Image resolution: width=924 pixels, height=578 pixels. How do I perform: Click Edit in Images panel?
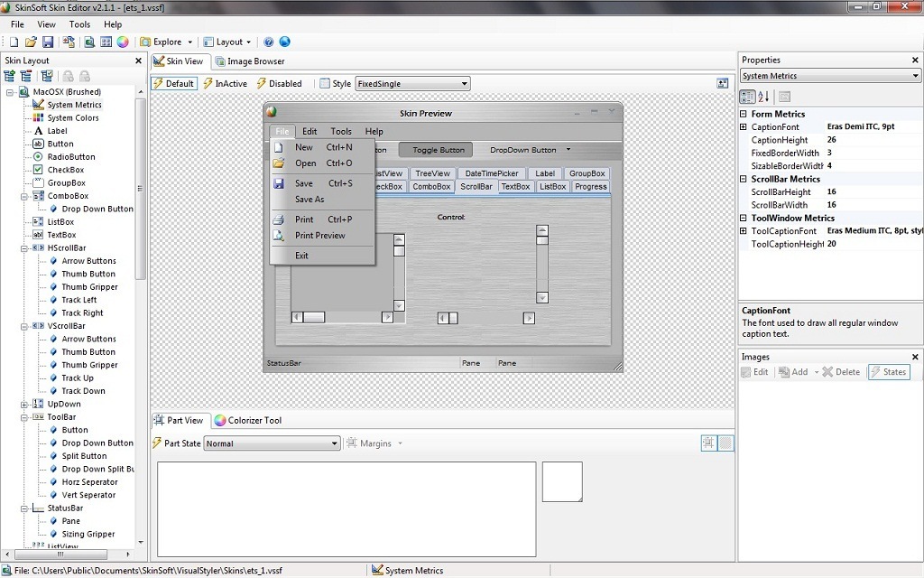(x=755, y=372)
